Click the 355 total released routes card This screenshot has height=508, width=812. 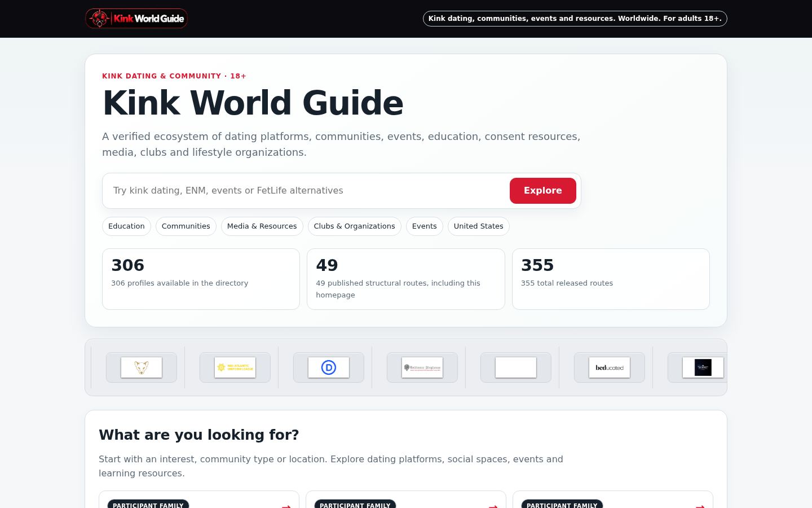[x=611, y=279]
